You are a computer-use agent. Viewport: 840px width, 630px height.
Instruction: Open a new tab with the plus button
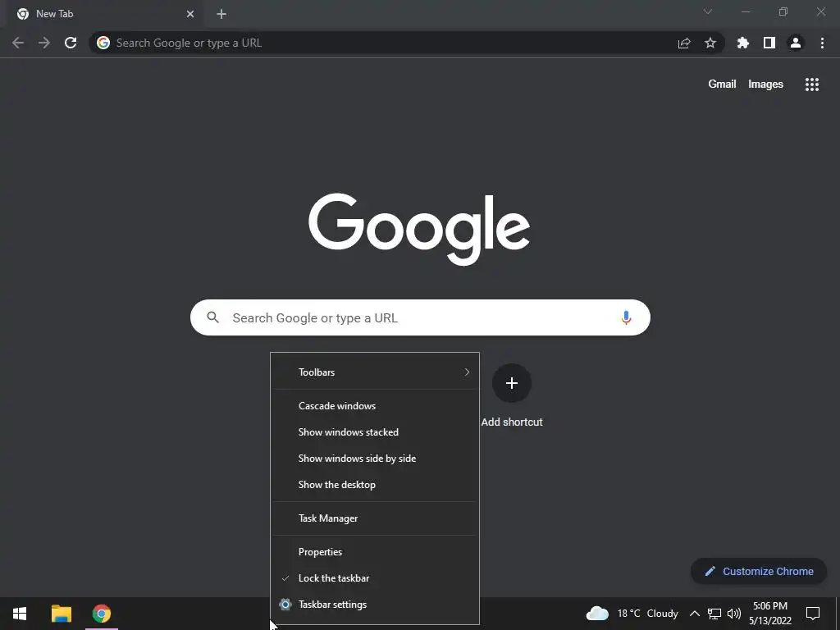[x=221, y=14]
